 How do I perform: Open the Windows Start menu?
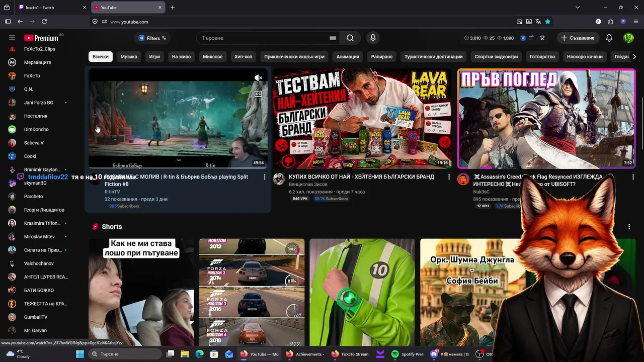(80, 354)
